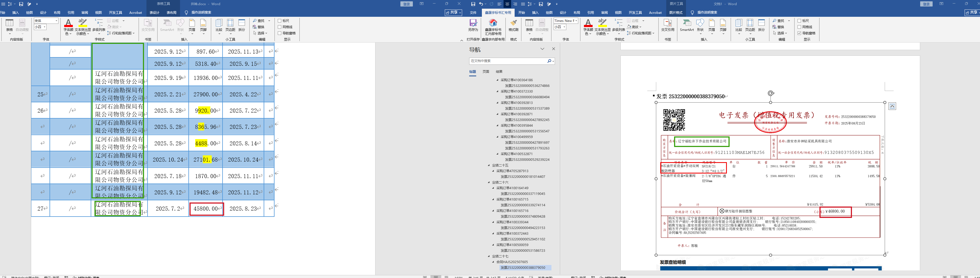
Task: Uncheck 导航窗格 navigation pane checkbox in 文档1
Action: tap(799, 33)
